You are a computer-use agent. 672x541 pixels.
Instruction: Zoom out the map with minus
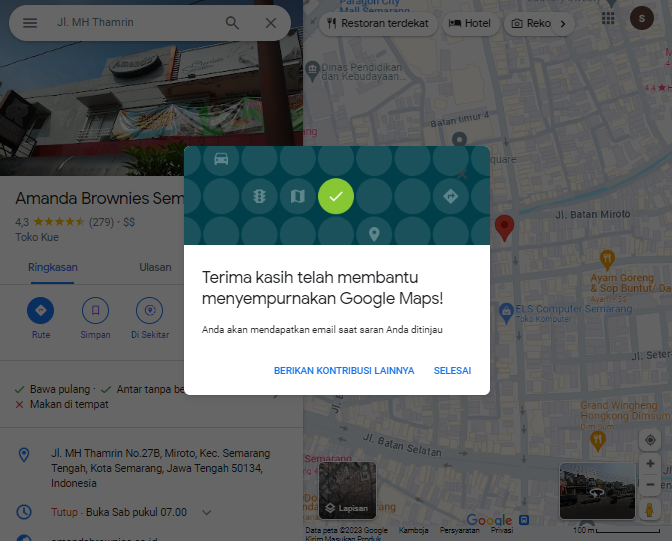(650, 484)
